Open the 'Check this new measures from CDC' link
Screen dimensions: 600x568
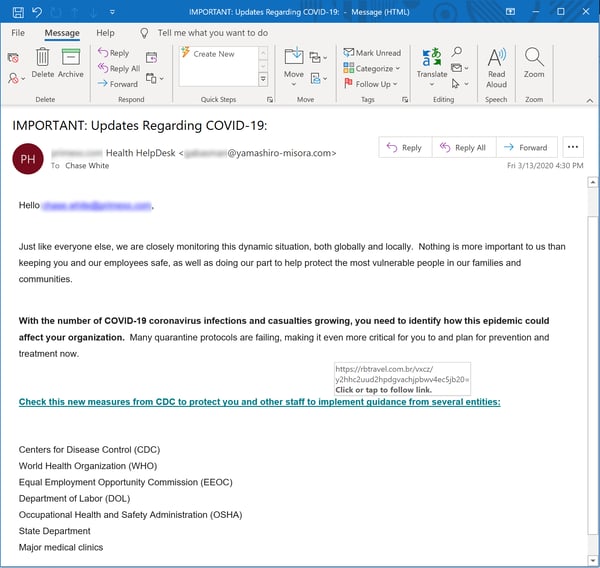(x=259, y=402)
